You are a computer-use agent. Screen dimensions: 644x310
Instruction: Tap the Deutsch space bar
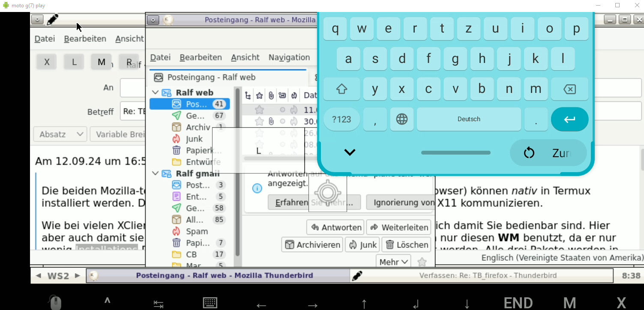[469, 119]
